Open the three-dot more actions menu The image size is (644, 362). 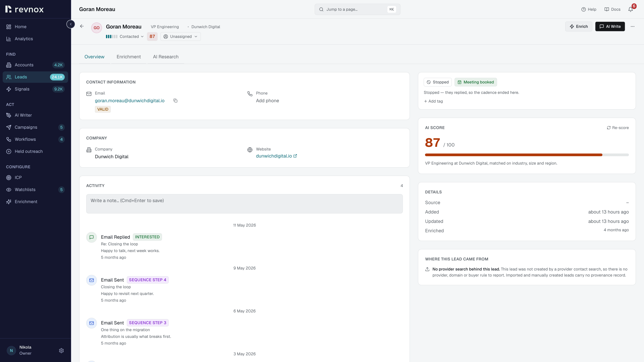pos(632,26)
